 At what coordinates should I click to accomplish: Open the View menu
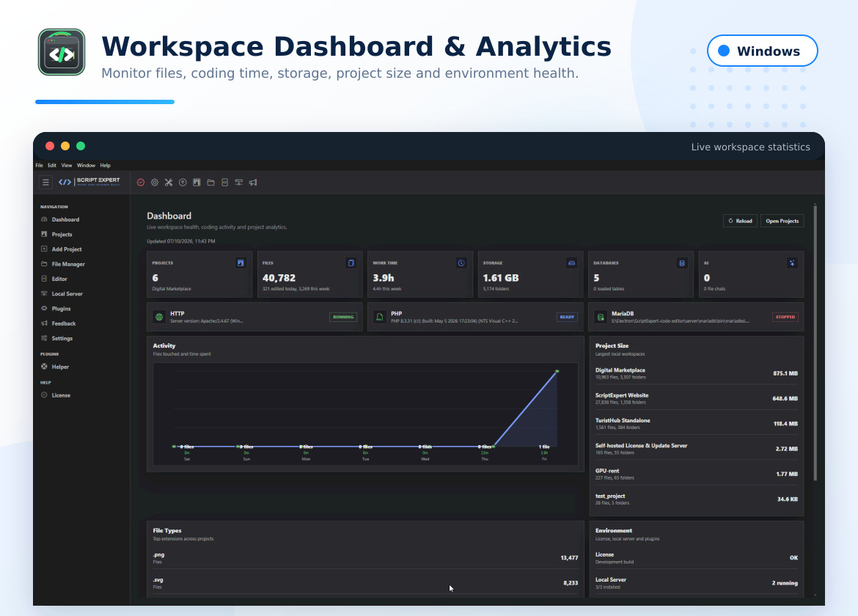(x=67, y=165)
